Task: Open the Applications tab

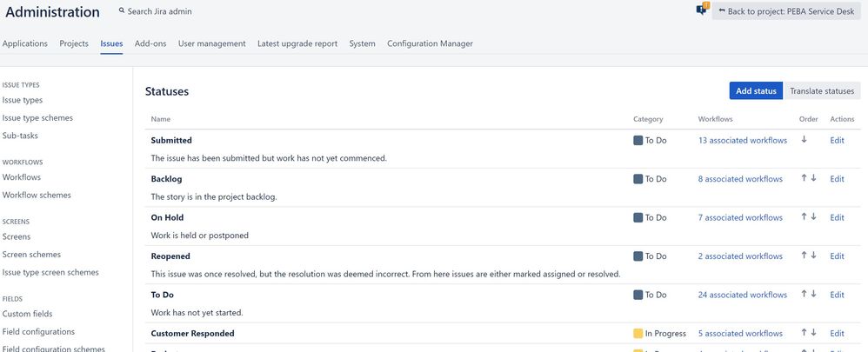Action: tap(25, 43)
